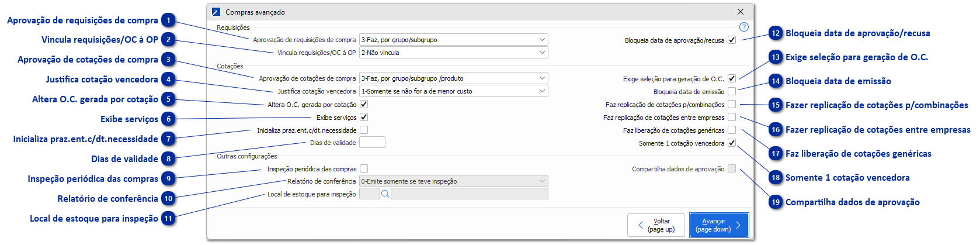
Task: Click numbered callout badge 12
Action: (776, 33)
